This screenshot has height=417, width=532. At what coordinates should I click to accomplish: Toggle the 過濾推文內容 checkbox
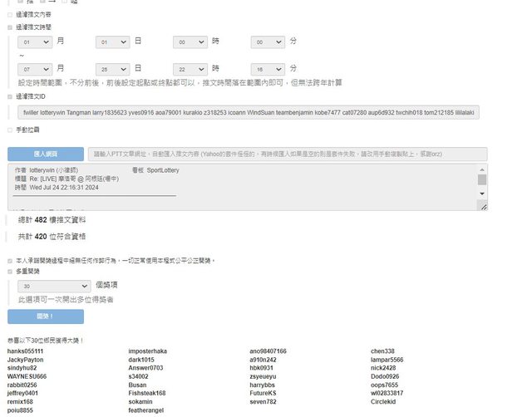point(10,15)
